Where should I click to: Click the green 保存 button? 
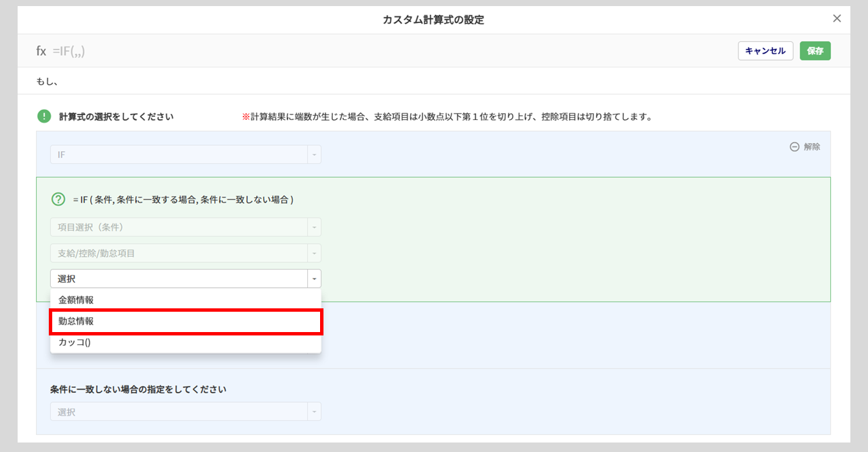tap(815, 51)
